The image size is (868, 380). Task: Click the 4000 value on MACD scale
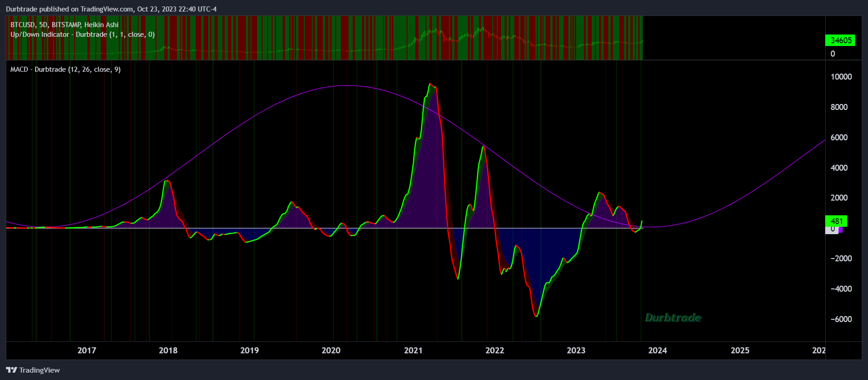tap(839, 168)
